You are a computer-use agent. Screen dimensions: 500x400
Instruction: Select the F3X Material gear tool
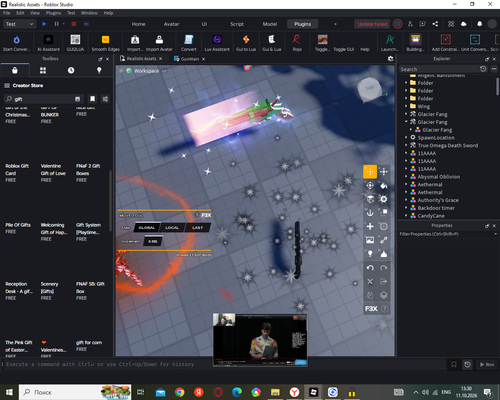(x=384, y=199)
